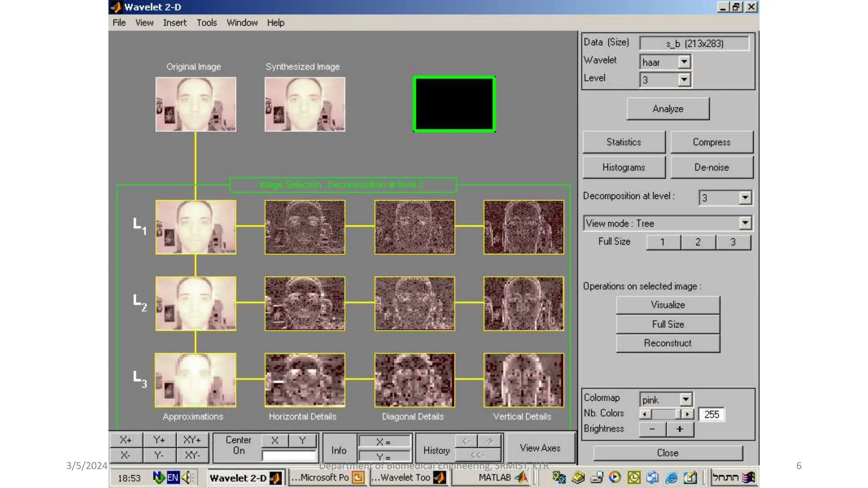Open the Insert menu
The height and width of the screenshot is (488, 868).
pos(175,23)
